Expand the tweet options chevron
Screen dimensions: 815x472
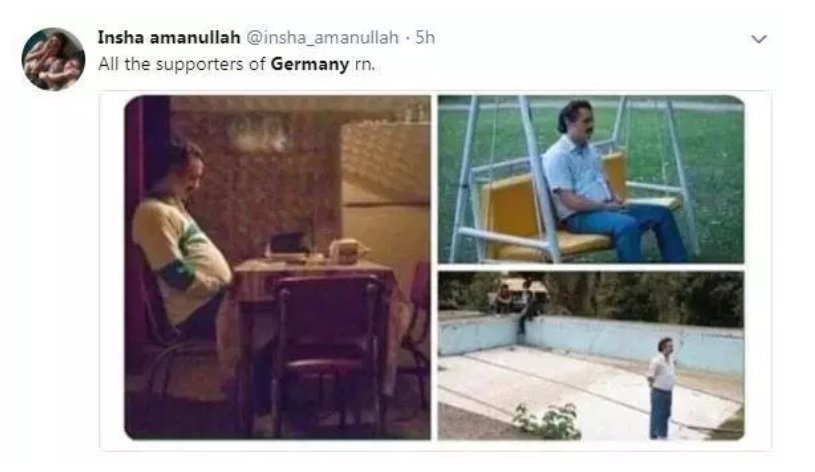pyautogui.click(x=759, y=39)
